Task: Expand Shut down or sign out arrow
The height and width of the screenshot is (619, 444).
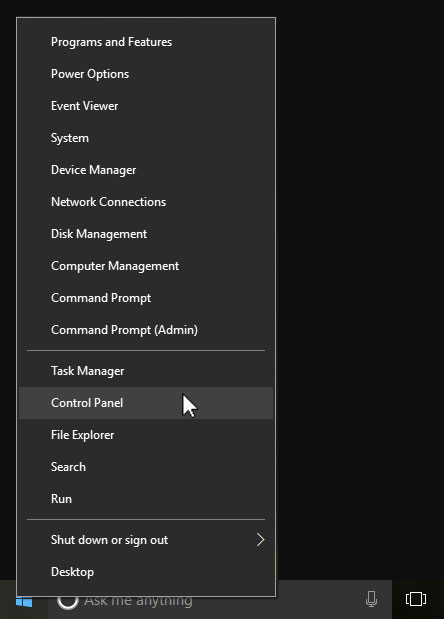Action: 260,540
